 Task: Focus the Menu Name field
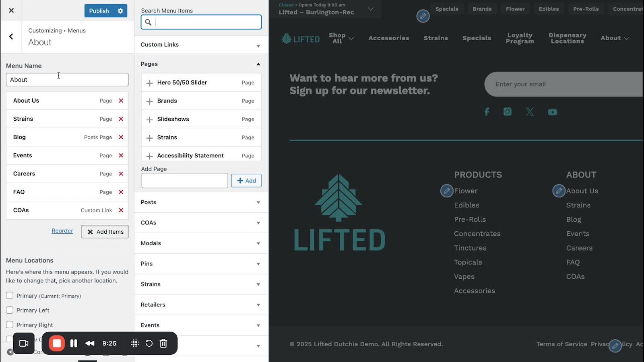point(67,80)
